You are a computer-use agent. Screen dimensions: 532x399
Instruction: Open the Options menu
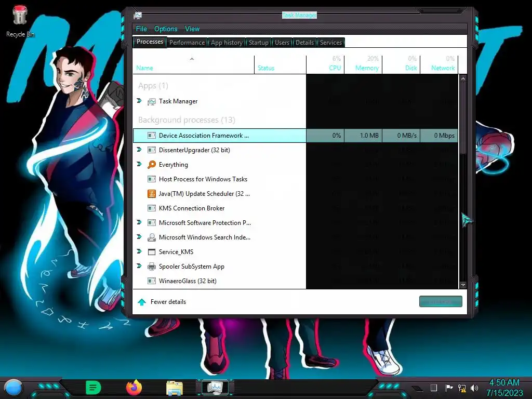pyautogui.click(x=166, y=29)
